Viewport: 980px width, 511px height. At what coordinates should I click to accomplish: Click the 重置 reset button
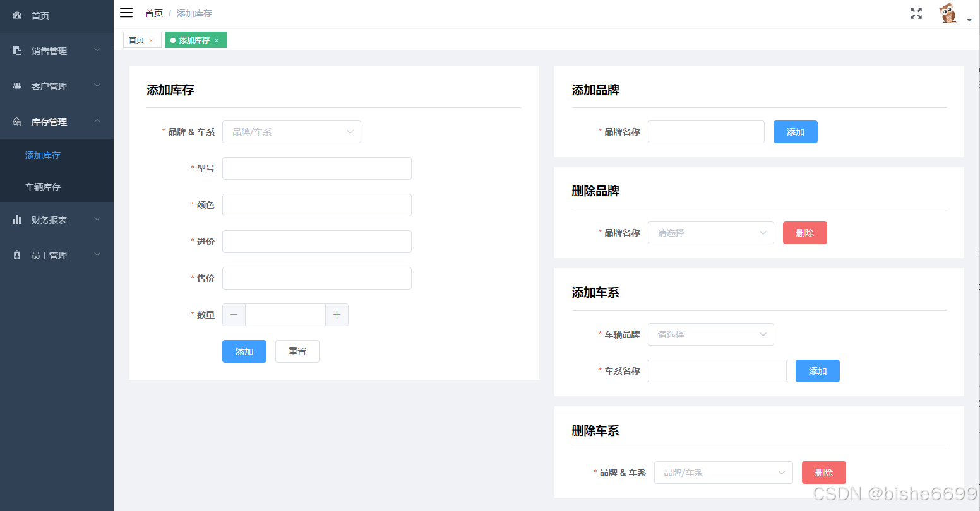coord(297,351)
